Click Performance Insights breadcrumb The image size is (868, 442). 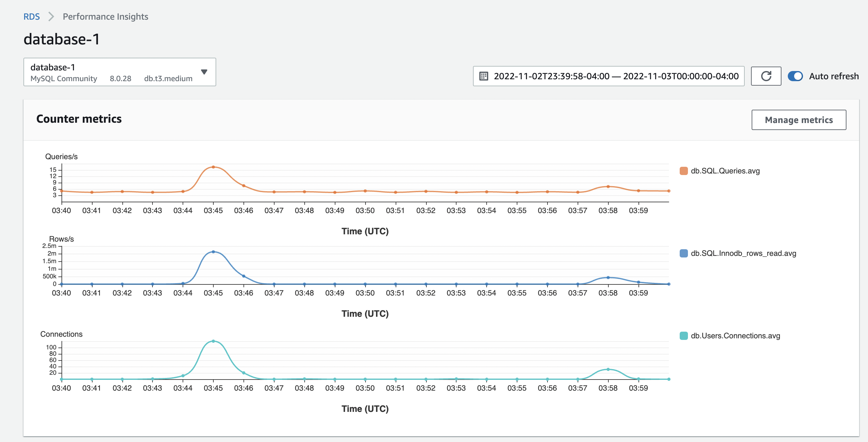[x=105, y=16]
